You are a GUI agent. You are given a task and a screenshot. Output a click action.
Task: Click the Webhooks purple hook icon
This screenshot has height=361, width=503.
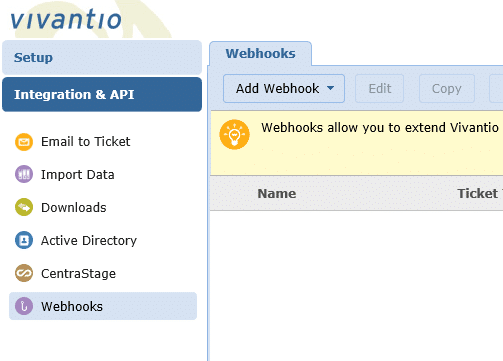tap(24, 306)
